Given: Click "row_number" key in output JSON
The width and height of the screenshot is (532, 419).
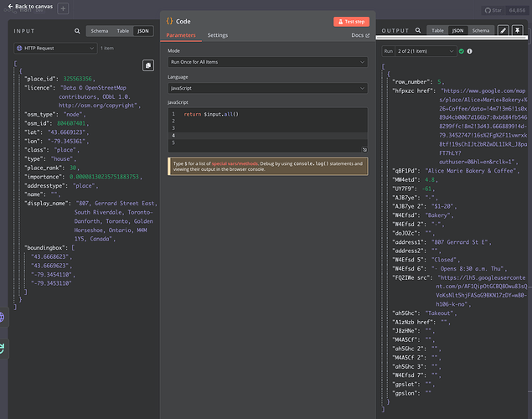Looking at the screenshot, I should click(412, 82).
